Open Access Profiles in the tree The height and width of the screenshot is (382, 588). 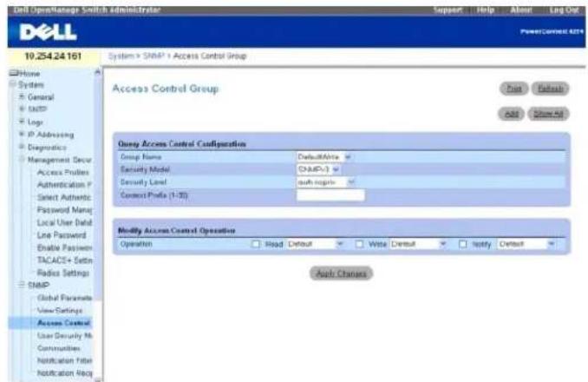pyautogui.click(x=63, y=173)
